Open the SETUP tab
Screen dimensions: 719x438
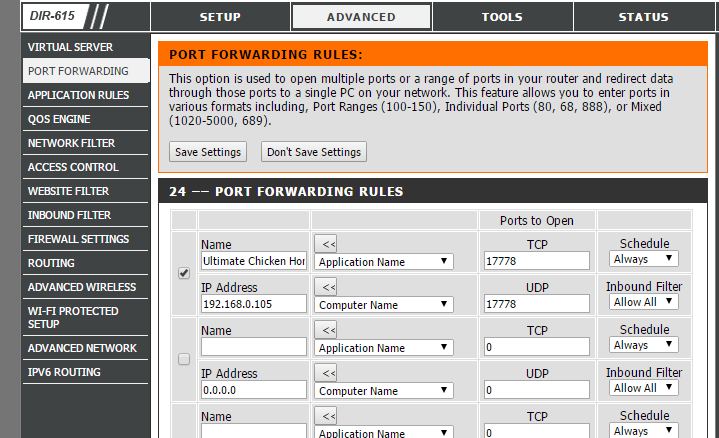pos(220,17)
